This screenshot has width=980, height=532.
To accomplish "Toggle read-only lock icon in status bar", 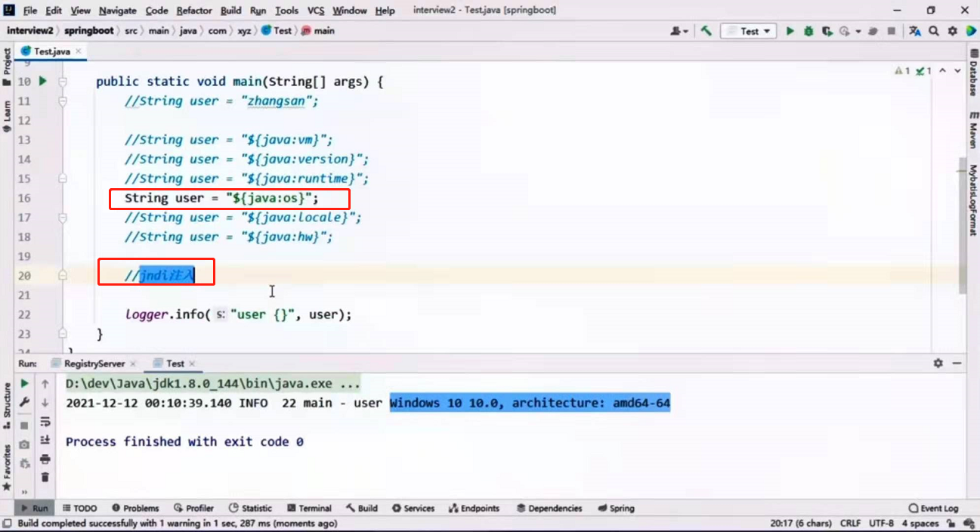I will pyautogui.click(x=951, y=523).
